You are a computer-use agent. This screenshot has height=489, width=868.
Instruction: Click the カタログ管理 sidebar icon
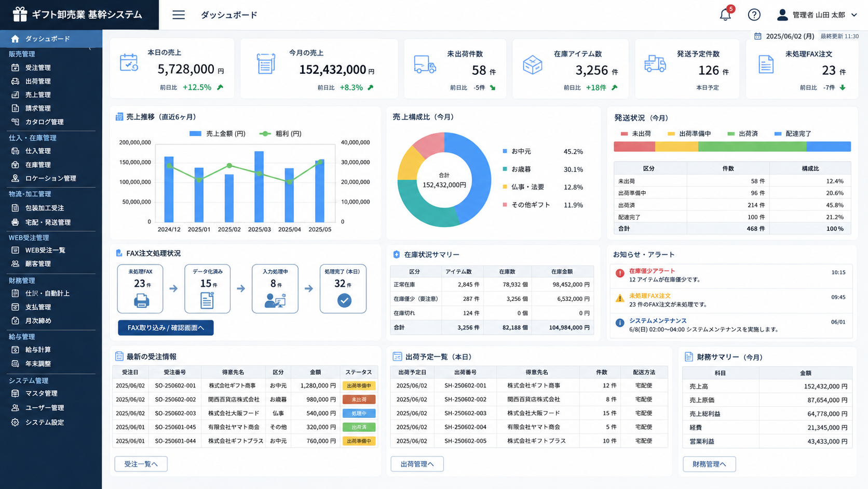(x=15, y=122)
